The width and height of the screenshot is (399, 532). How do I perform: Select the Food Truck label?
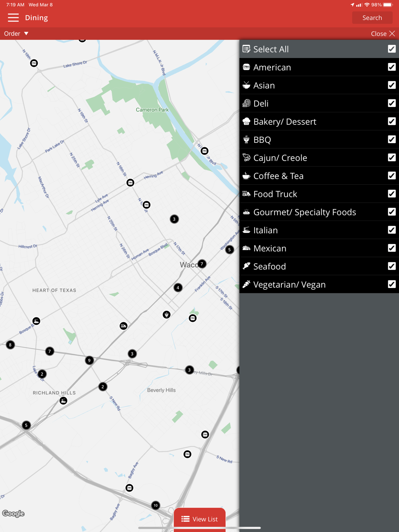pyautogui.click(x=275, y=194)
